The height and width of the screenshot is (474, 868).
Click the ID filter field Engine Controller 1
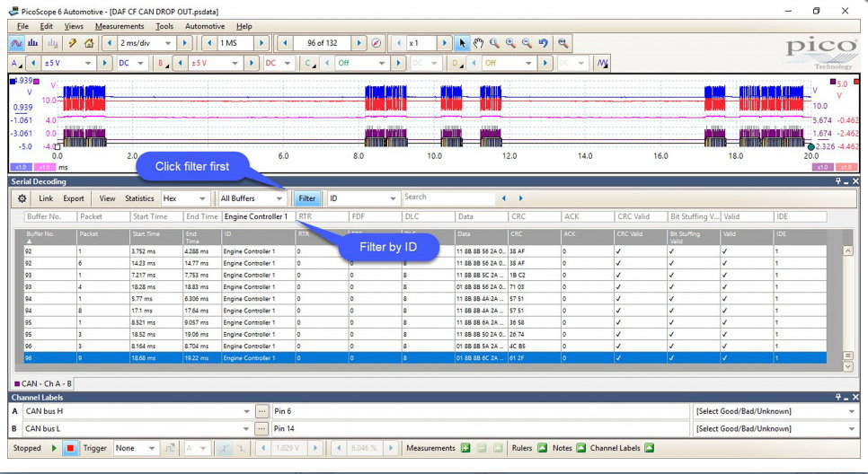click(258, 216)
